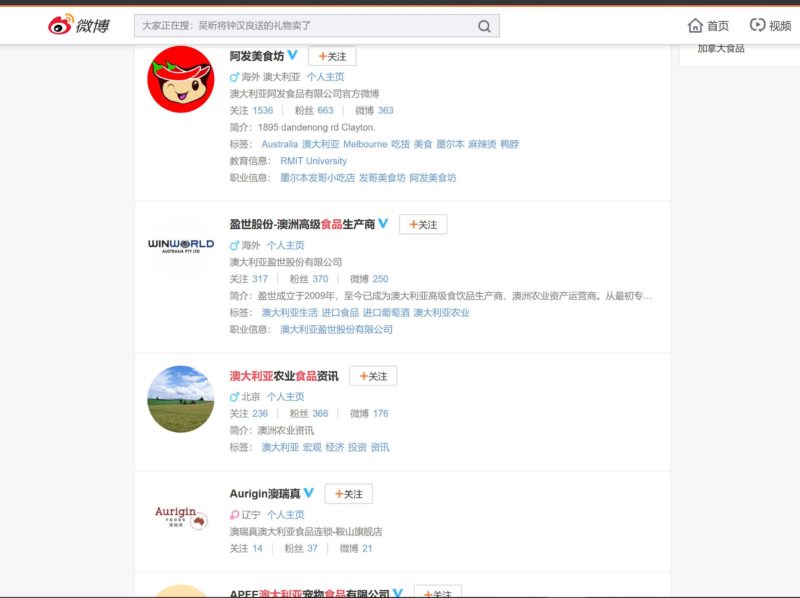Select the 麻辣烫 tag
800x598 pixels.
[x=482, y=144]
